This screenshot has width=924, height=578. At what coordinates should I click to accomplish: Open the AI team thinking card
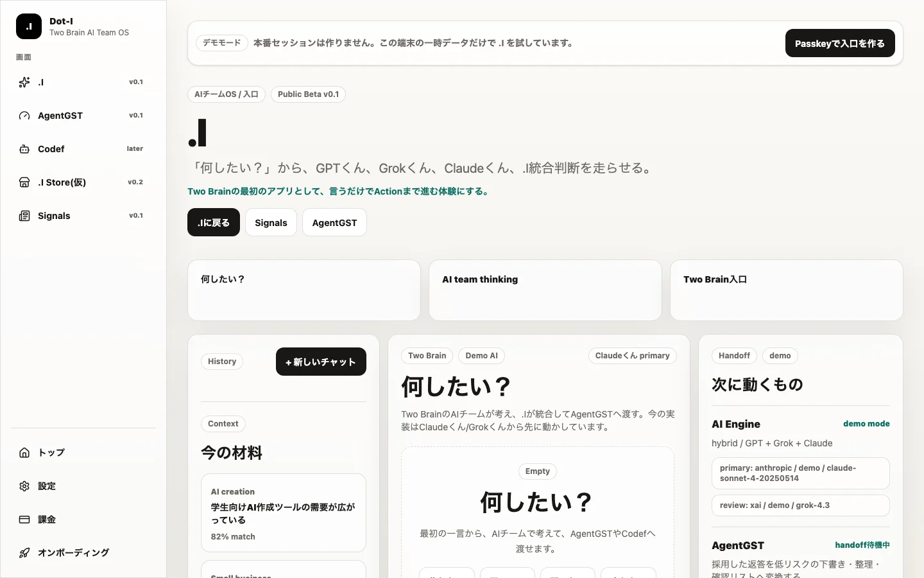pyautogui.click(x=545, y=290)
